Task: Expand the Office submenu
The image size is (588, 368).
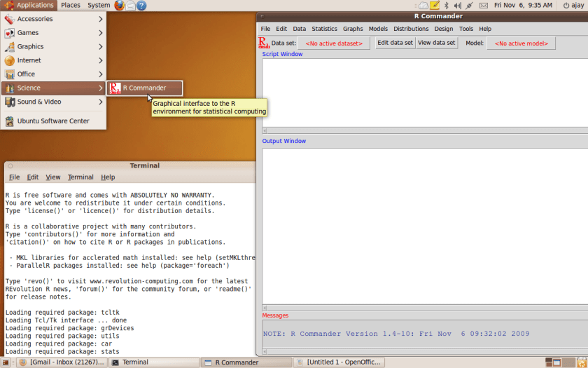Action: coord(53,74)
